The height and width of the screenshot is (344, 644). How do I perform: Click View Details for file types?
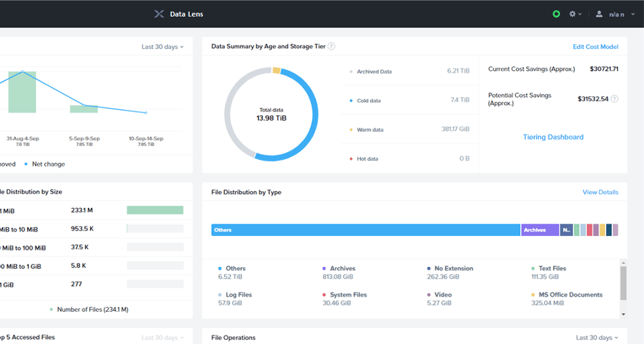click(600, 192)
